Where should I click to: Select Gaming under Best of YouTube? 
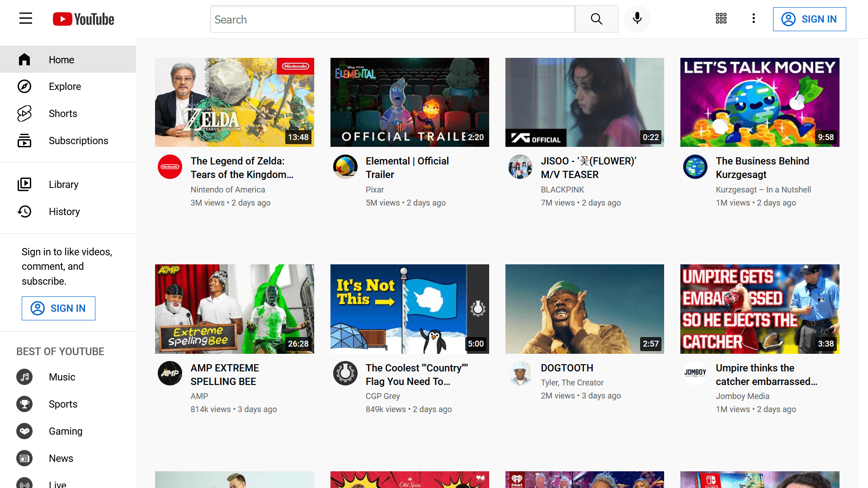[x=68, y=431]
